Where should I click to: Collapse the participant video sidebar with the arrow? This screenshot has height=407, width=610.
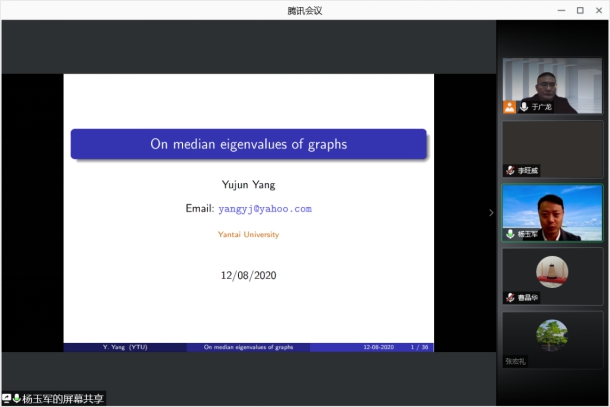point(490,212)
